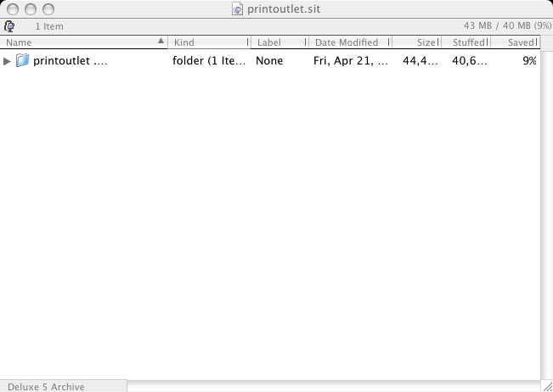This screenshot has height=392, width=553.
Task: Click the StuffIt archive icon beside 1 Item
Action: [x=9, y=26]
